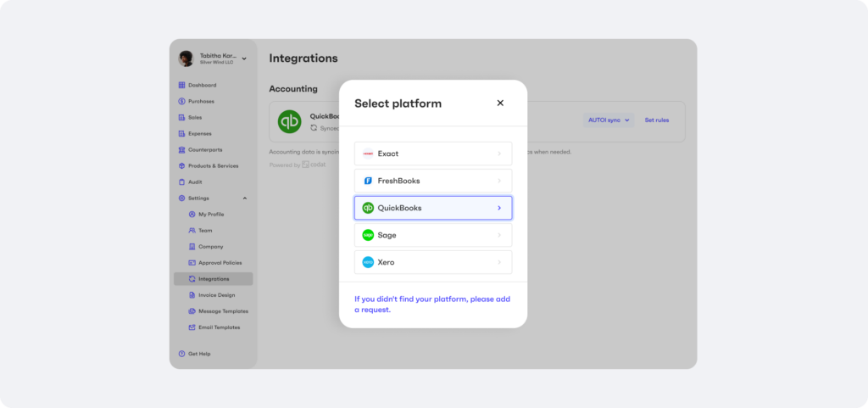This screenshot has width=868, height=408.
Task: Click the Xero logo icon
Action: (x=368, y=262)
